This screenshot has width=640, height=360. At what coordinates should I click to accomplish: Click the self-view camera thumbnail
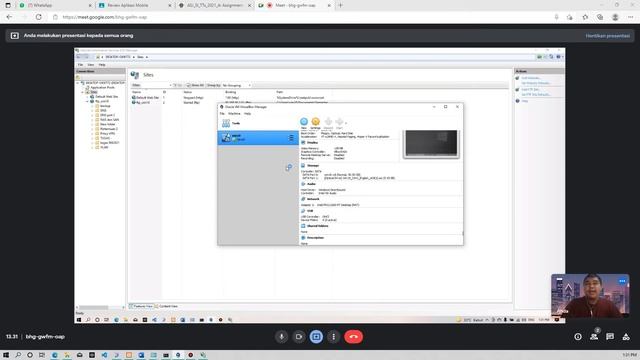coord(590,296)
